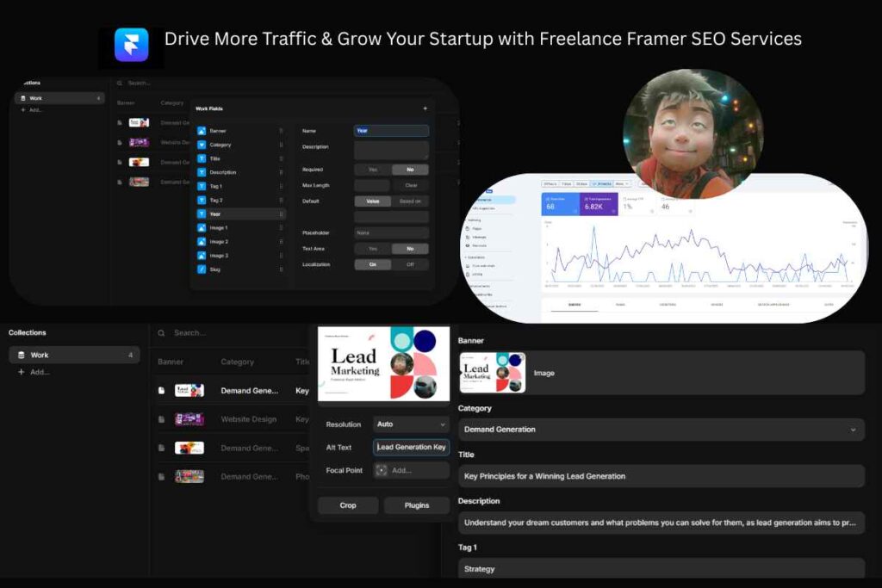Screen dimensions: 882x588
Task: Click the document icon on the Demand Gene row
Action: (x=161, y=390)
